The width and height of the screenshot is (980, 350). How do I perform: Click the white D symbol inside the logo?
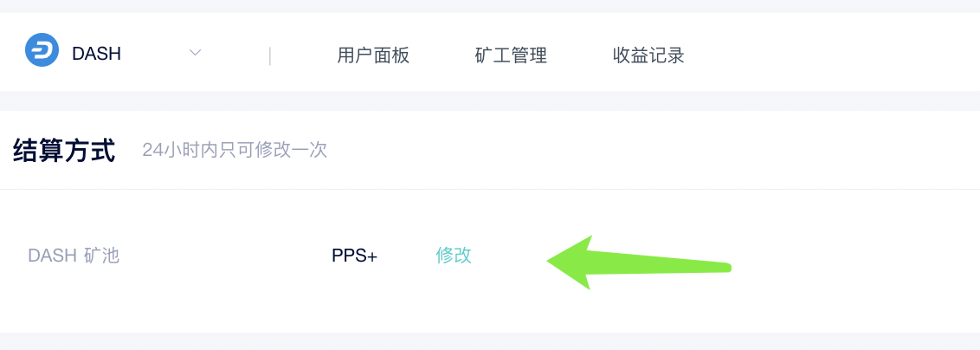point(42,50)
